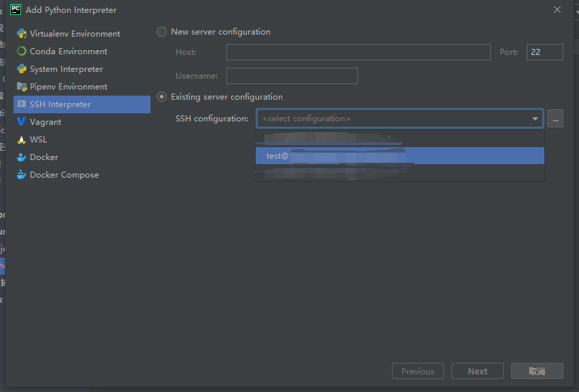Click the SSH Interpreter terminal icon
The width and height of the screenshot is (579, 392).
pyautogui.click(x=22, y=104)
